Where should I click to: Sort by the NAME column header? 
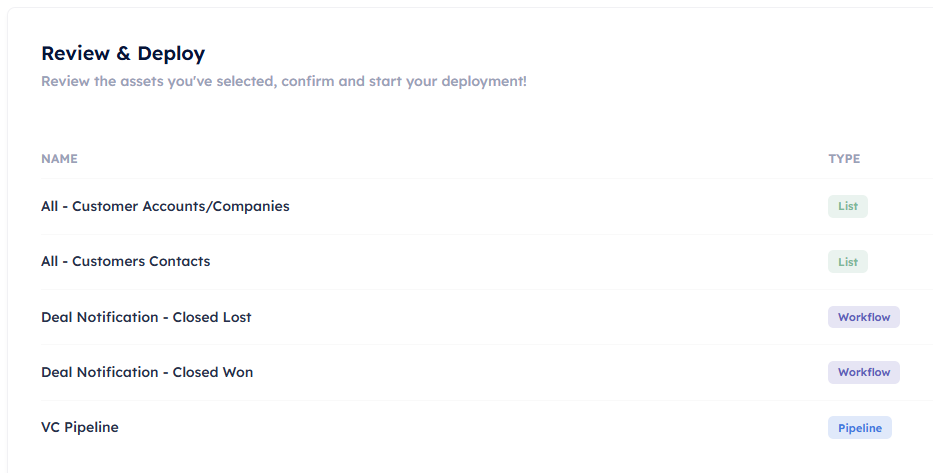click(x=59, y=159)
